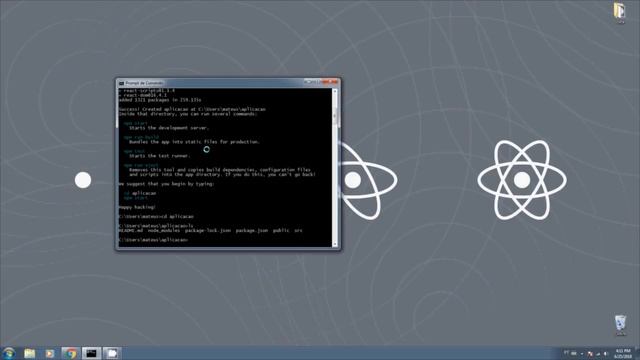Click the Action Center flag in tray
The height and width of the screenshot is (360, 640).
(590, 353)
